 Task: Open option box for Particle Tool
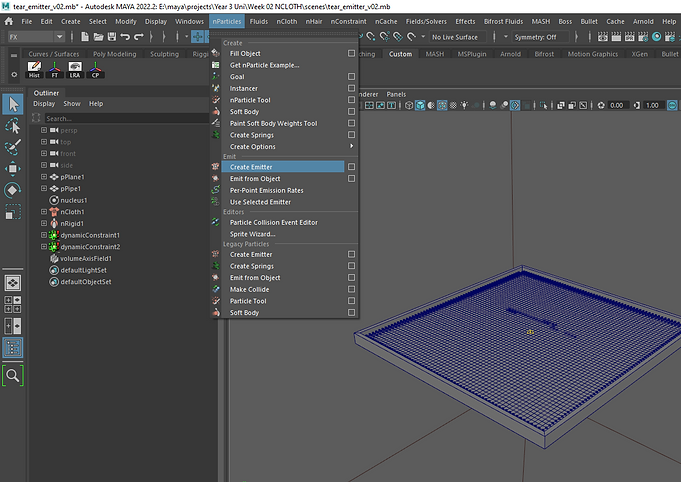[351, 301]
